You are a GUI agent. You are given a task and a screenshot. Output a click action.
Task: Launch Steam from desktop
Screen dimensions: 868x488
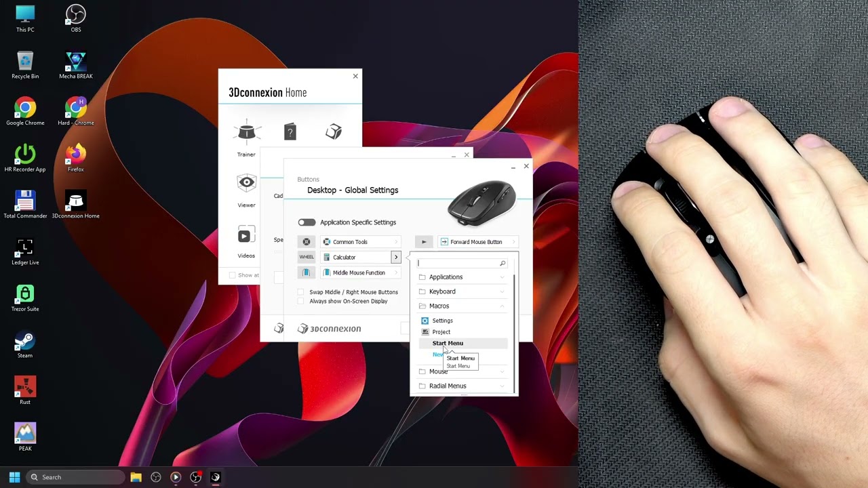click(25, 344)
